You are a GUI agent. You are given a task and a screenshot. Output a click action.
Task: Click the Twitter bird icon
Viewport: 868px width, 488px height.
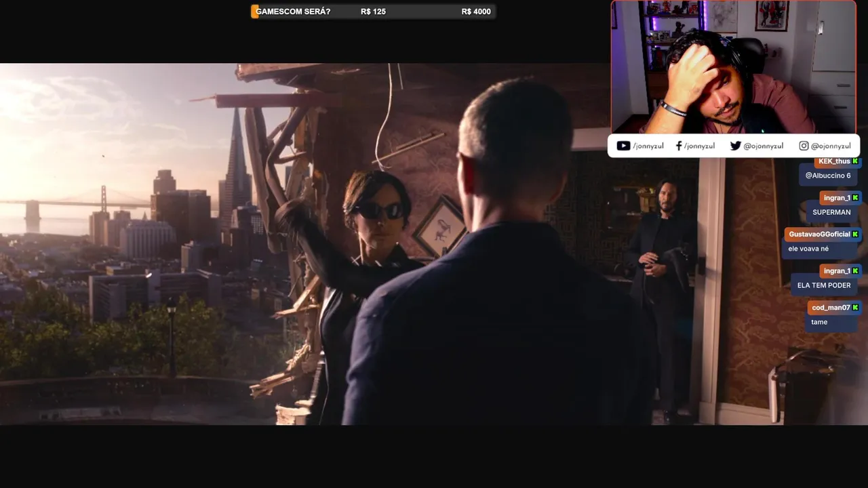pyautogui.click(x=735, y=146)
